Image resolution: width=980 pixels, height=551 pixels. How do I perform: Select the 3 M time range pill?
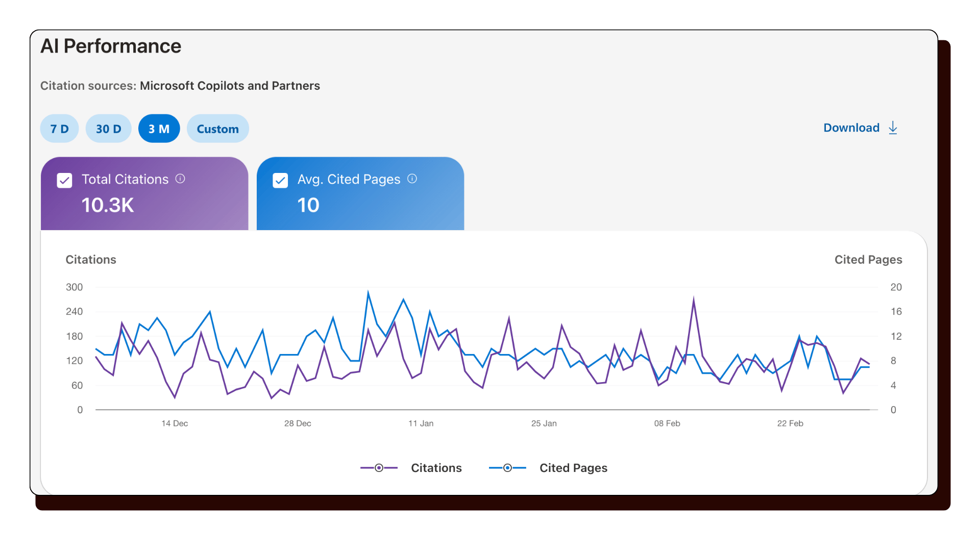[159, 129]
